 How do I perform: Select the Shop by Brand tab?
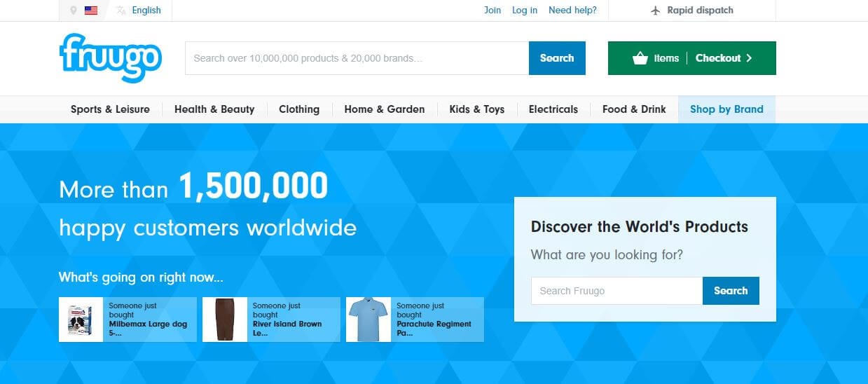pos(726,109)
